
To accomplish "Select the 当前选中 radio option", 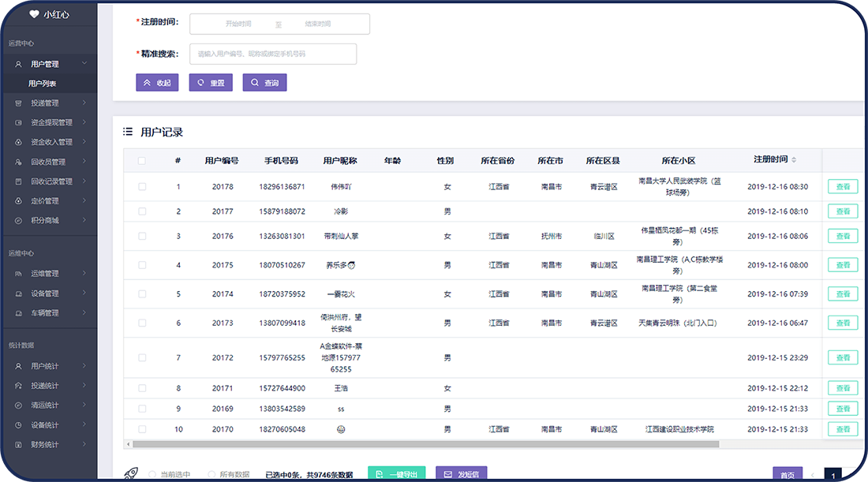I will [x=152, y=474].
